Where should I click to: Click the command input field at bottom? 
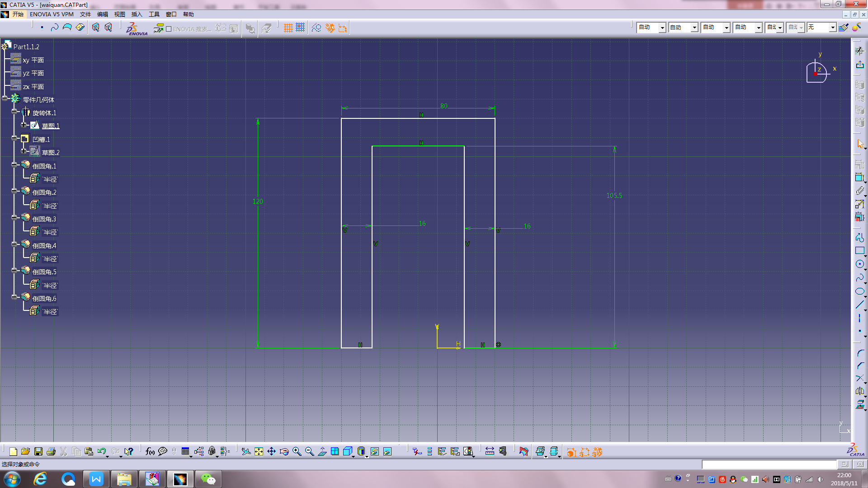tap(769, 465)
